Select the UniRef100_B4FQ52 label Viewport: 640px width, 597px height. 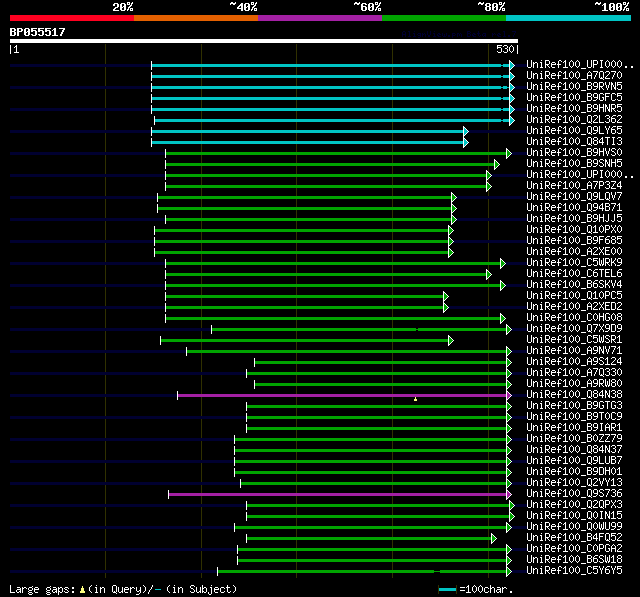pyautogui.click(x=574, y=538)
